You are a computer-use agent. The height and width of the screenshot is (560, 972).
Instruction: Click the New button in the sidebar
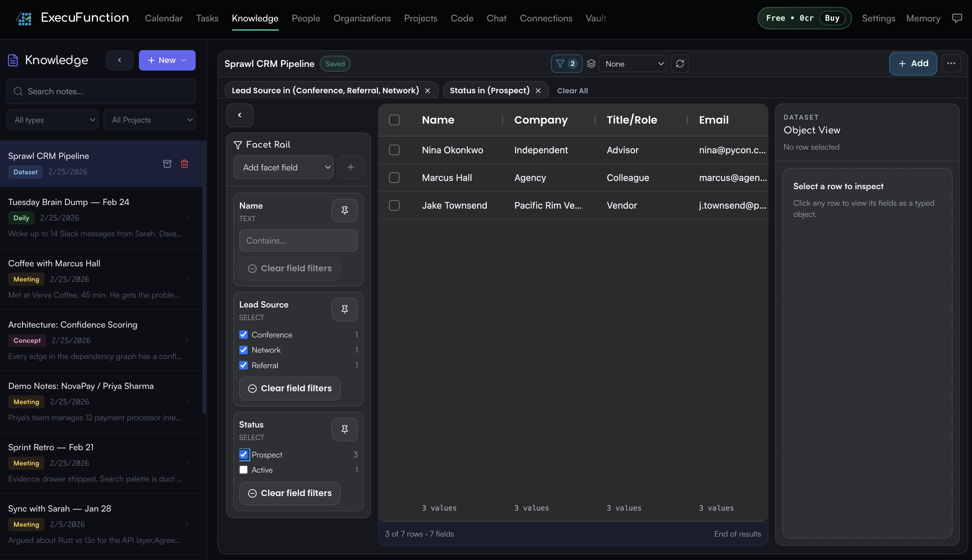(x=167, y=60)
